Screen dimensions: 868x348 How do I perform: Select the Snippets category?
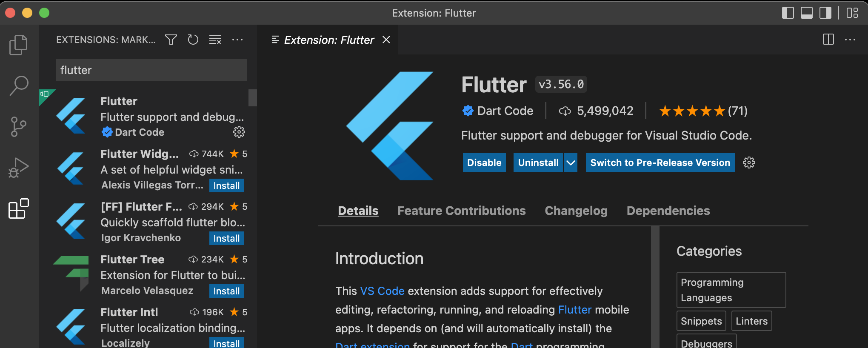701,321
